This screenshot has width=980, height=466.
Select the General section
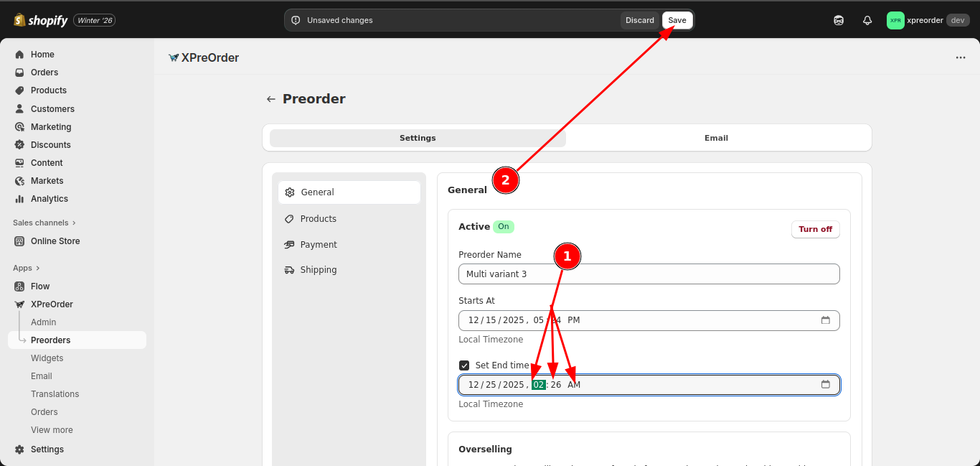point(349,192)
